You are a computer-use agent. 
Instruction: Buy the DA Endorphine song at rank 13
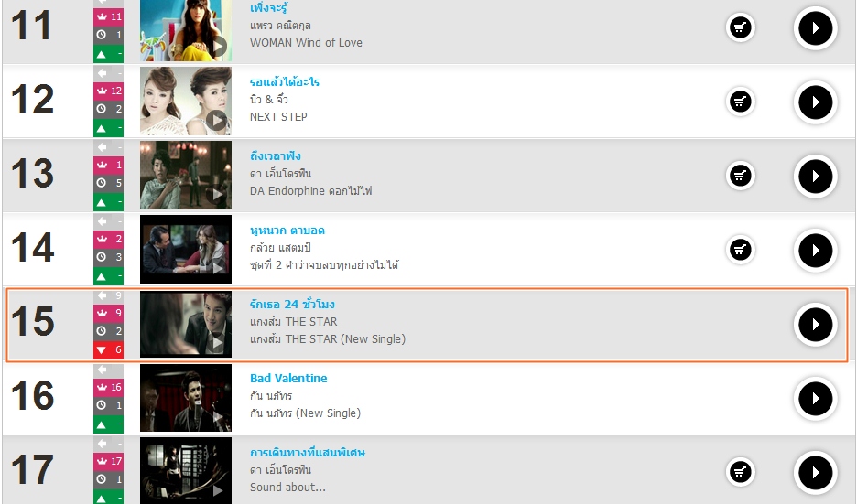click(740, 176)
